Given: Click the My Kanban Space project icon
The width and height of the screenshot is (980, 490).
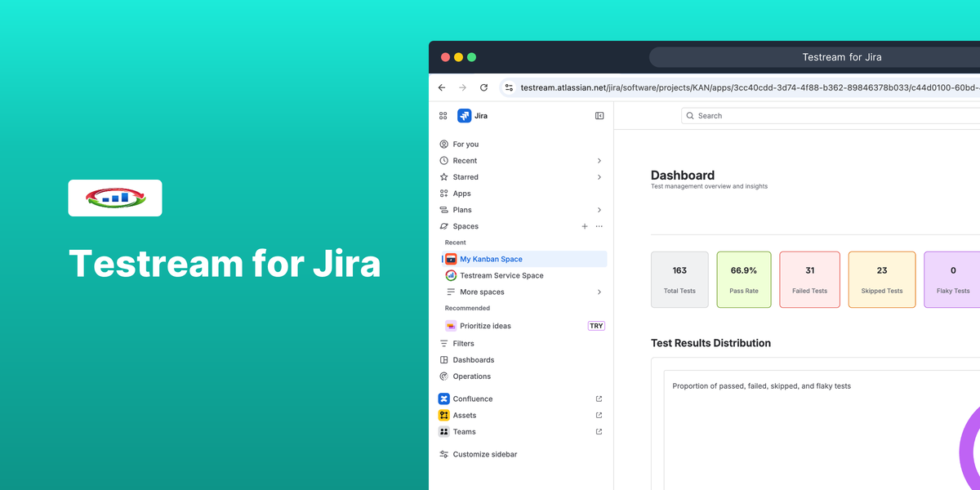Looking at the screenshot, I should [451, 259].
